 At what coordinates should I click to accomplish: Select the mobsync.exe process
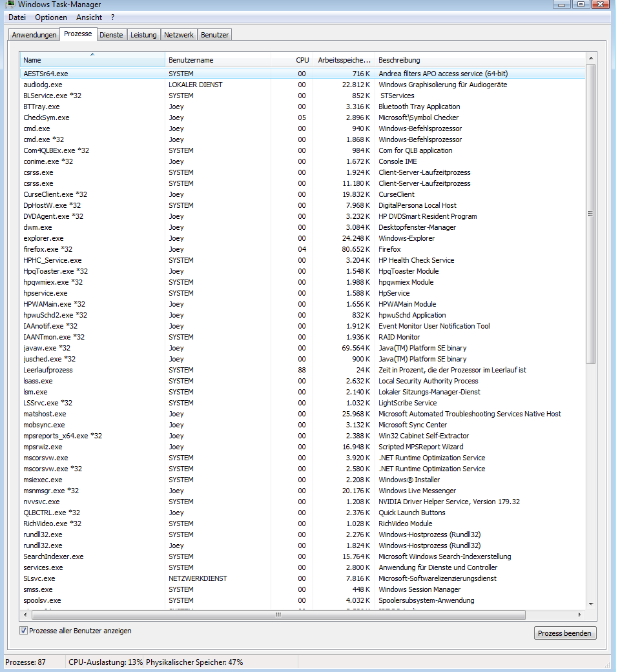pyautogui.click(x=303, y=425)
